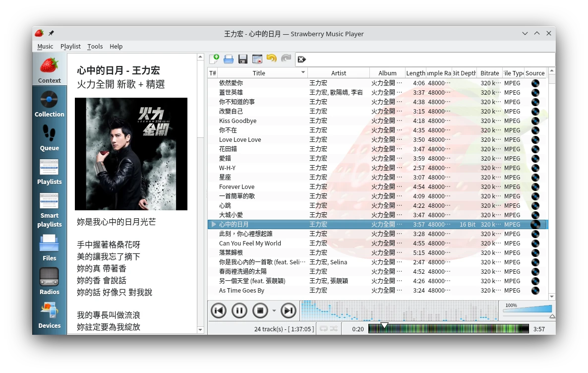
Task: Select the track "Forever Love"
Action: pyautogui.click(x=236, y=187)
